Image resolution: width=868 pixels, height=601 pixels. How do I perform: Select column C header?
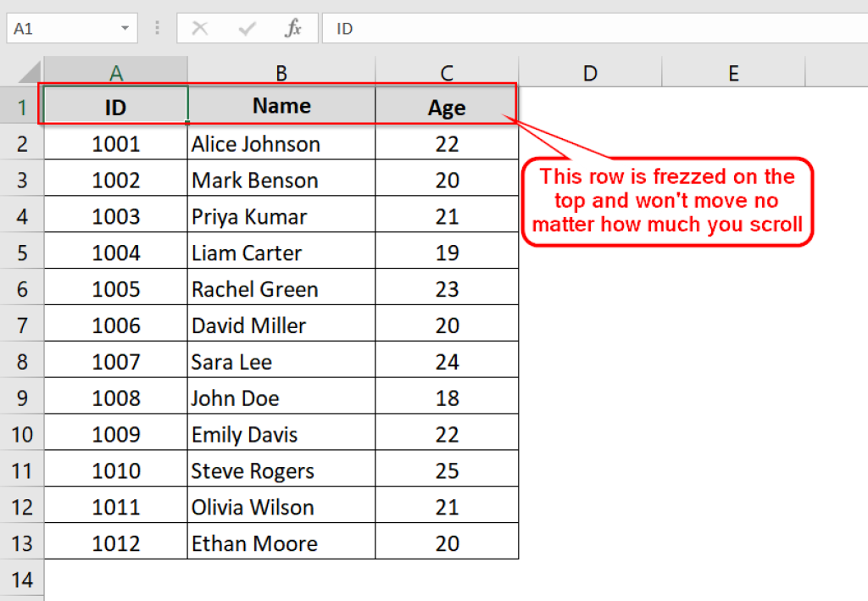[447, 72]
